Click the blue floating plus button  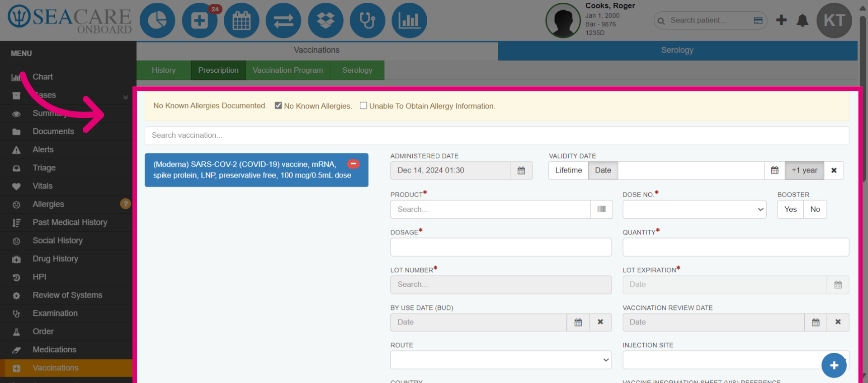(x=834, y=365)
